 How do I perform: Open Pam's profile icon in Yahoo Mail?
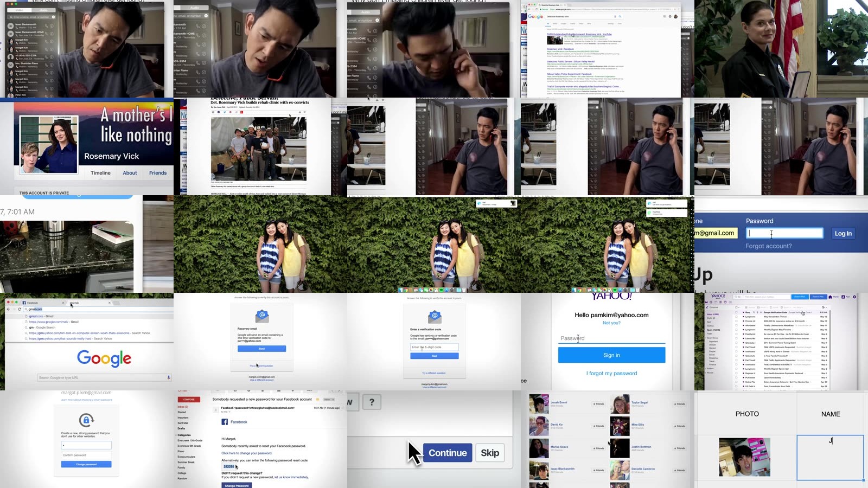click(843, 297)
